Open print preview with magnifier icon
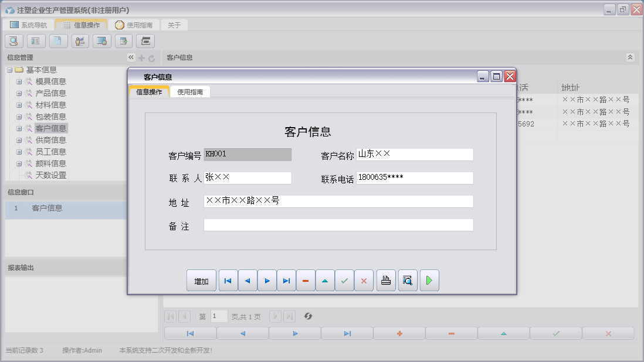644x362 pixels. [x=407, y=281]
